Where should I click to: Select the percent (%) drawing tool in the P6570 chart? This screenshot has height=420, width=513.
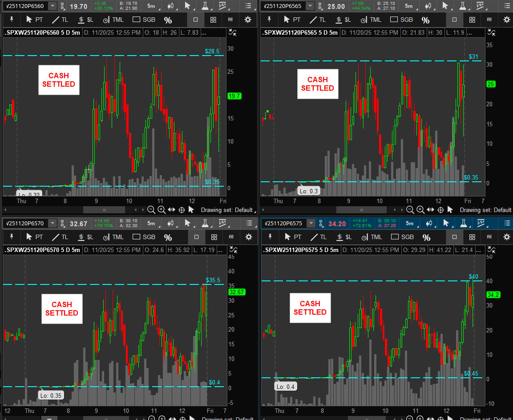(x=168, y=237)
